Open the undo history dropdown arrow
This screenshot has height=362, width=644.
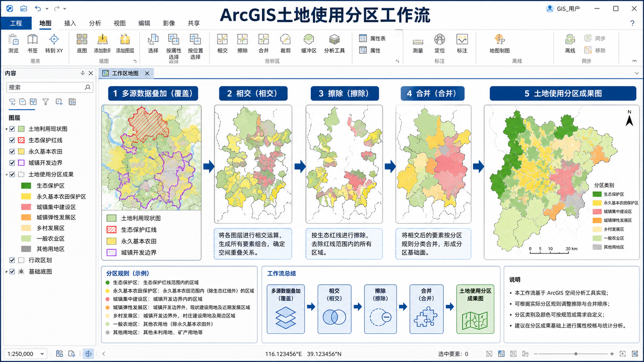click(x=47, y=8)
